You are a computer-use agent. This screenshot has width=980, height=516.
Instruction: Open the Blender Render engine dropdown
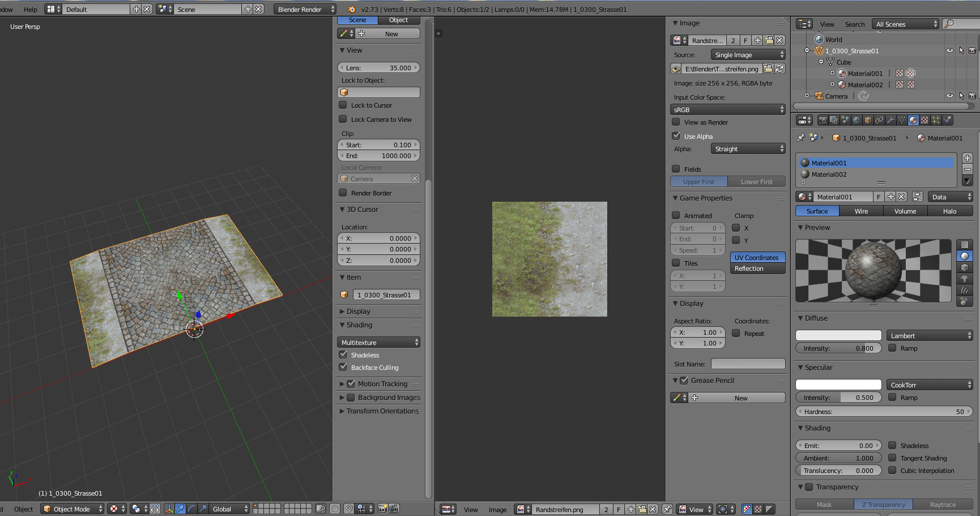click(305, 9)
